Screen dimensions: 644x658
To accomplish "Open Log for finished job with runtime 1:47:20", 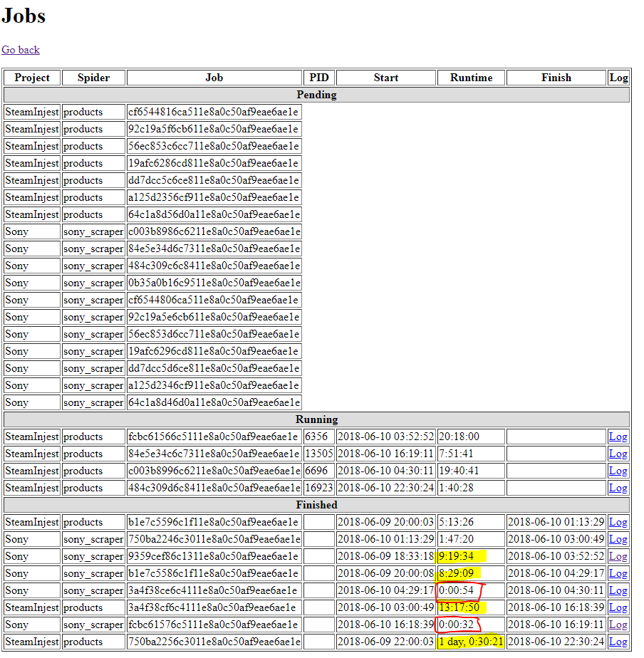I will [618, 539].
